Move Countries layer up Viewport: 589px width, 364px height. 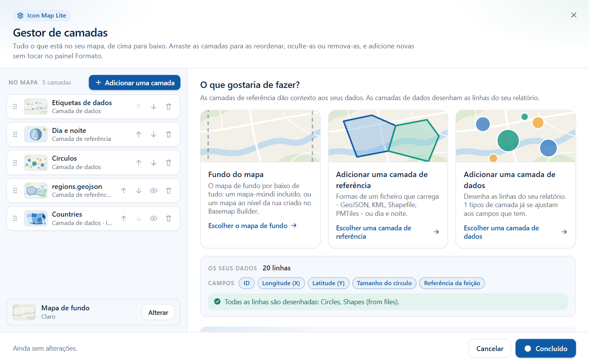(x=124, y=218)
